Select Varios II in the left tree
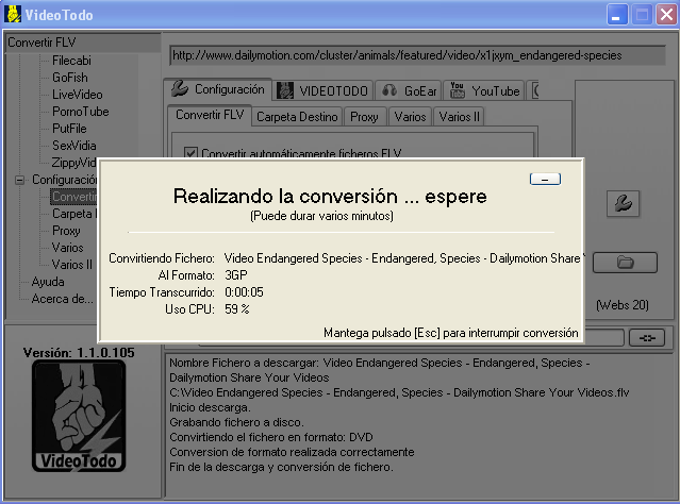This screenshot has height=504, width=680. (72, 265)
